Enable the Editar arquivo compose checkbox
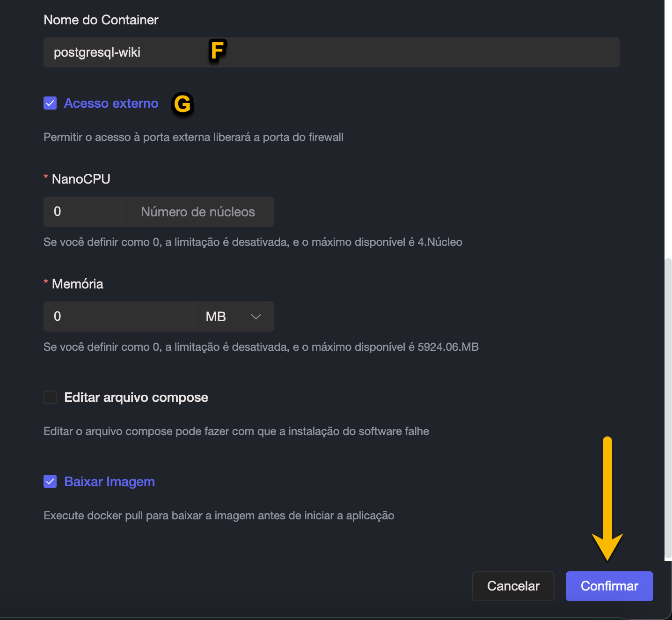The image size is (672, 620). pos(50,397)
